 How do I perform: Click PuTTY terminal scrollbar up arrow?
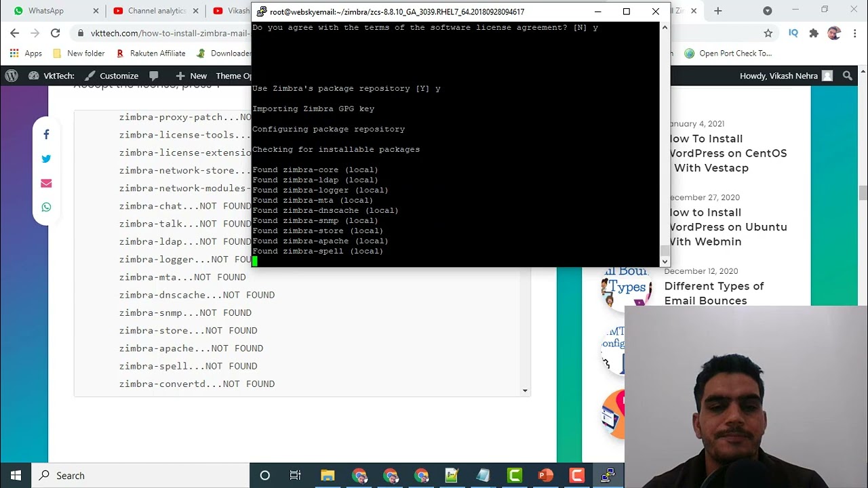tap(665, 27)
